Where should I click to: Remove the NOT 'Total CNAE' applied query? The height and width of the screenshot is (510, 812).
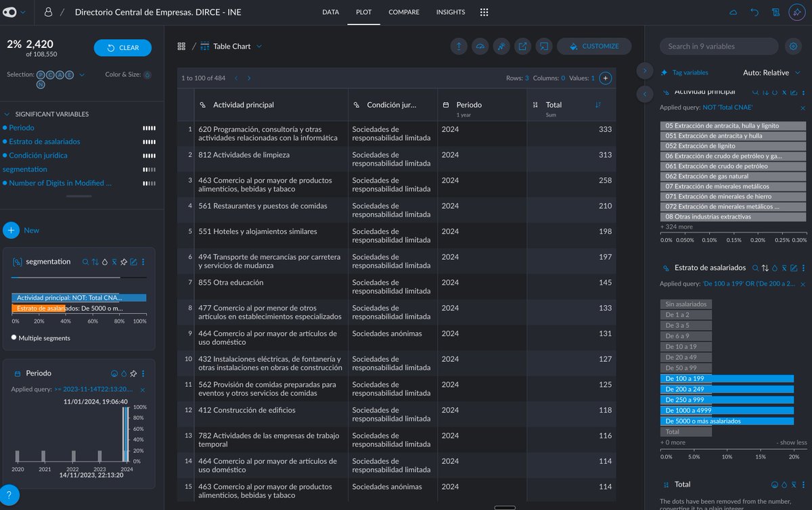pos(803,108)
